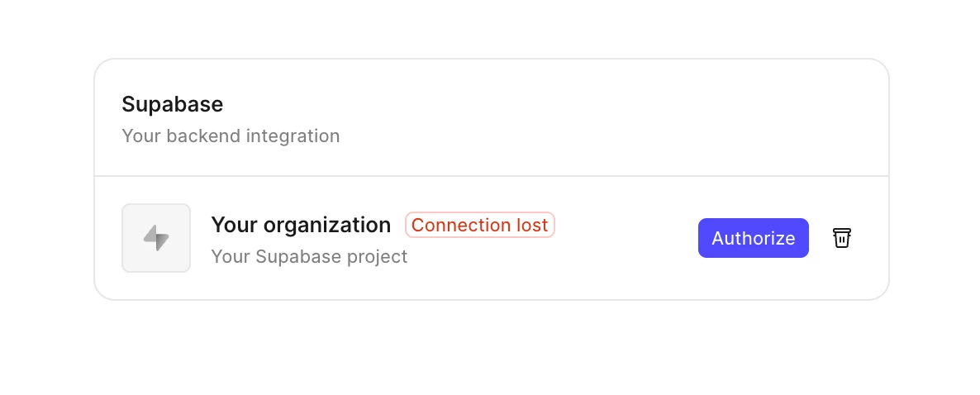Screen dimensions: 980x395
Task: Click the Supabase section heading
Action: pos(173,104)
